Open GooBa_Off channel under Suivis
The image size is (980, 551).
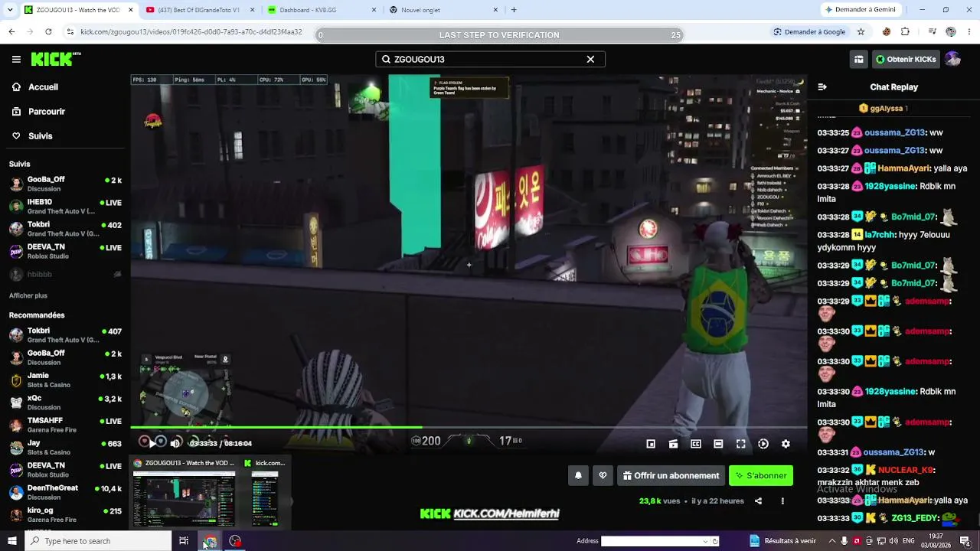click(x=65, y=184)
